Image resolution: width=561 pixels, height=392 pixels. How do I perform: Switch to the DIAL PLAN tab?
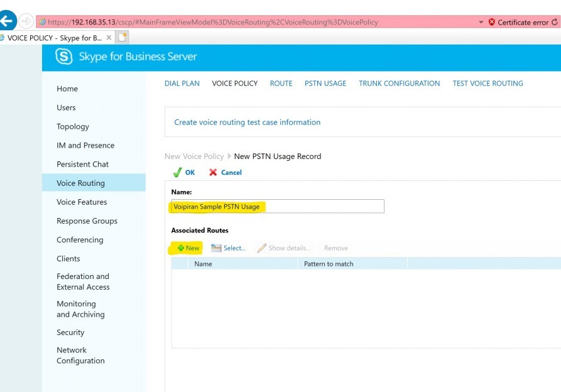(182, 84)
